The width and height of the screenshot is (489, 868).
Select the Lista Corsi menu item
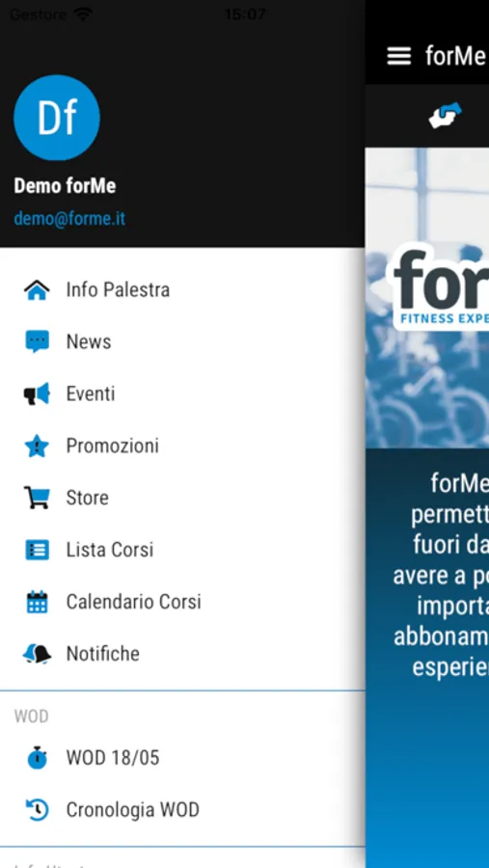(x=182, y=550)
